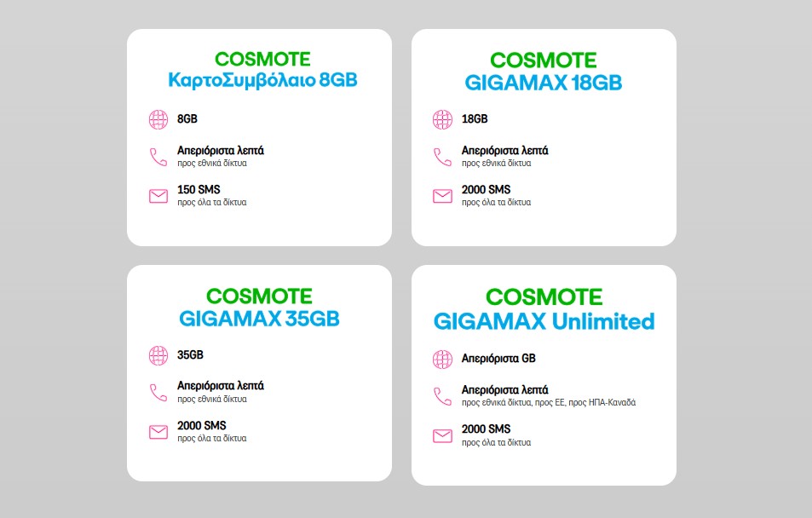This screenshot has width=812, height=518.
Task: Click the phone icon in GIGAMAX 18GB card
Action: pyautogui.click(x=442, y=157)
